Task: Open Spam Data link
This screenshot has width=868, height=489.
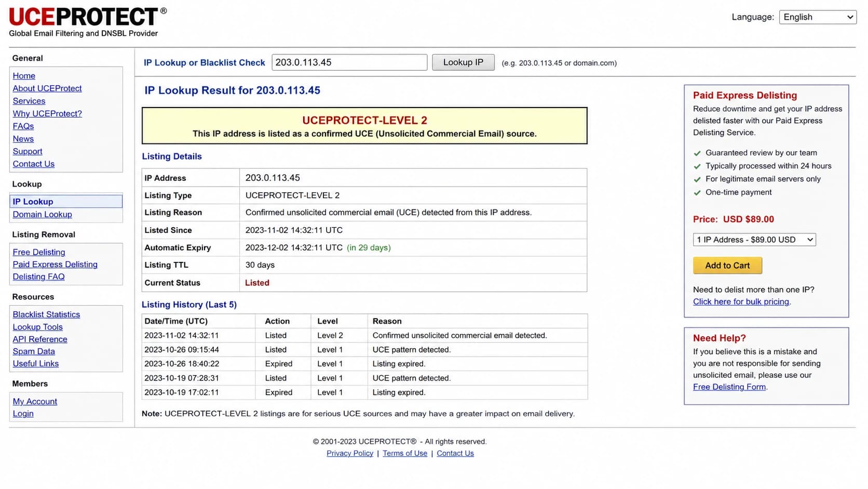Action: click(34, 351)
